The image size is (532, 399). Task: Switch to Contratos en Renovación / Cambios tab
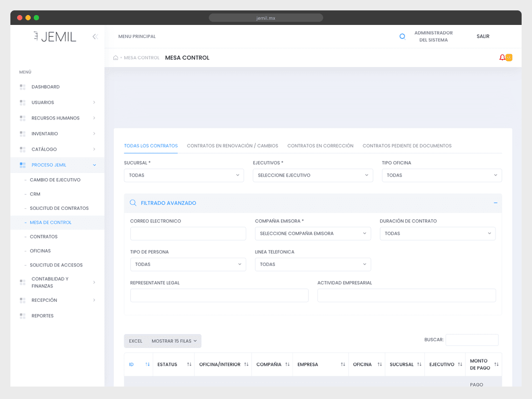tap(232, 146)
